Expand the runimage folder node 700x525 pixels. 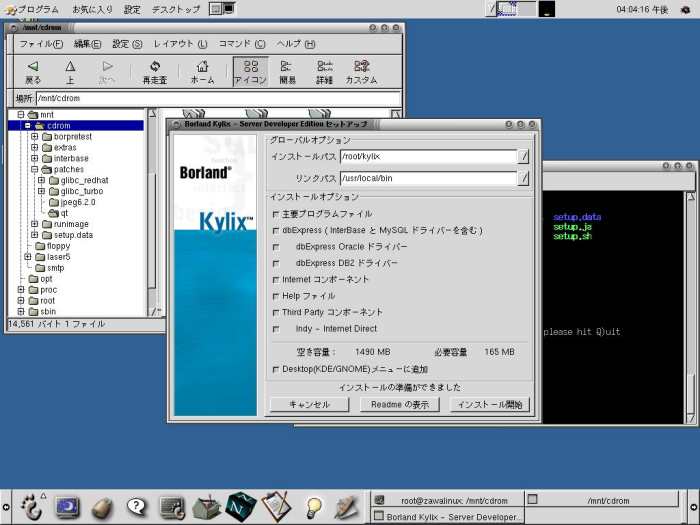34,224
